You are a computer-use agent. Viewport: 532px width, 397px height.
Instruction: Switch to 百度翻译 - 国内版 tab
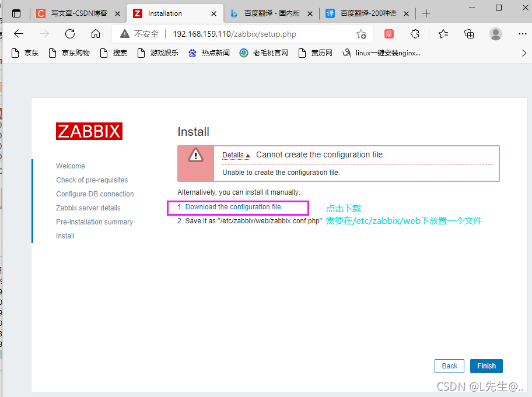272,13
